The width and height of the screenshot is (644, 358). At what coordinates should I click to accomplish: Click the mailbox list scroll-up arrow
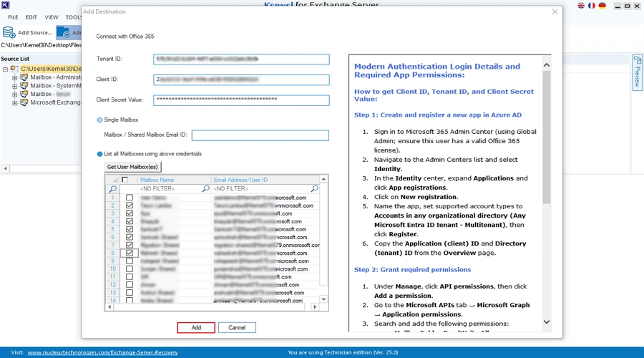click(x=323, y=179)
